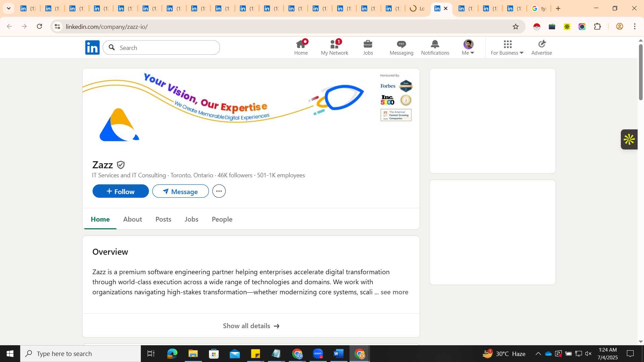Open the Advertise icon
This screenshot has height=362, width=644.
click(x=542, y=47)
